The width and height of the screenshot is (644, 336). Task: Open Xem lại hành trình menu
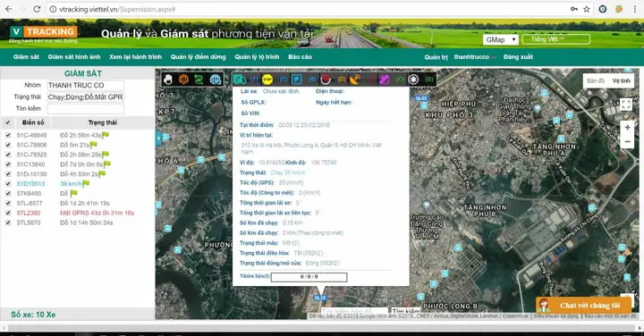tap(136, 56)
